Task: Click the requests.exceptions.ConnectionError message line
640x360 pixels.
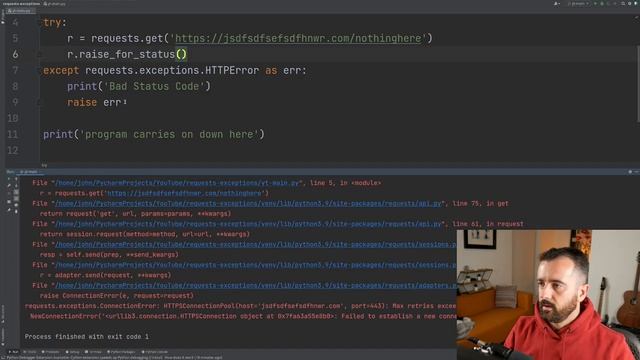Action: (x=240, y=306)
